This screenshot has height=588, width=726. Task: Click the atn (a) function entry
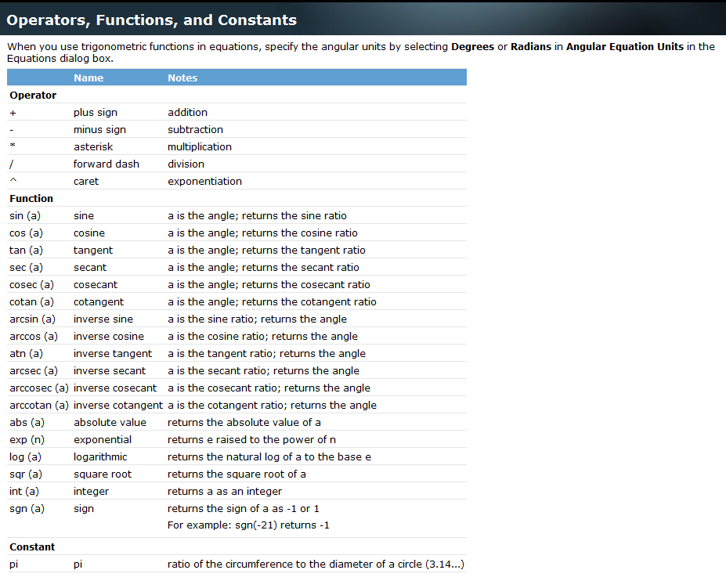click(x=26, y=353)
